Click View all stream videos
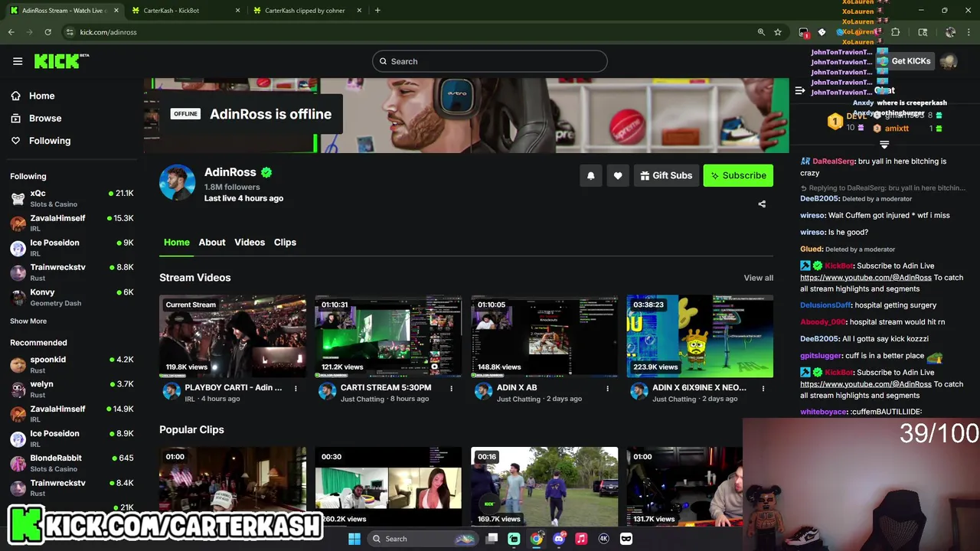980x551 pixels. (758, 278)
